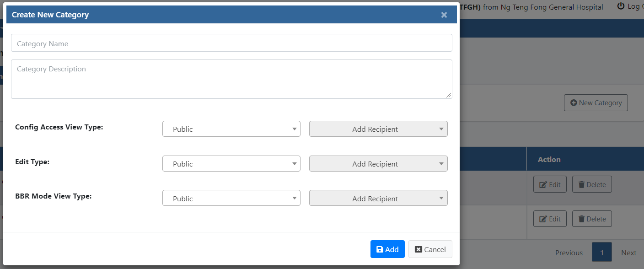Click New Category button in background page

point(596,103)
